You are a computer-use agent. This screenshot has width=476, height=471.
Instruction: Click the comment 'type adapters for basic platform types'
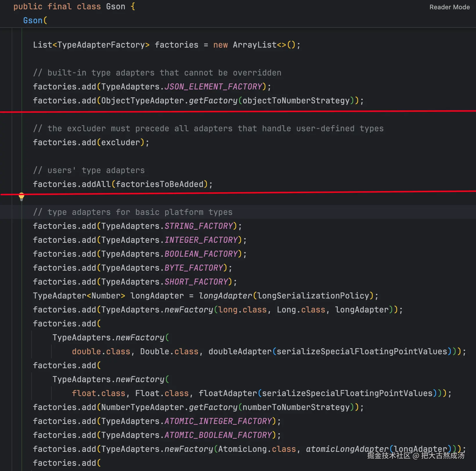click(x=133, y=212)
